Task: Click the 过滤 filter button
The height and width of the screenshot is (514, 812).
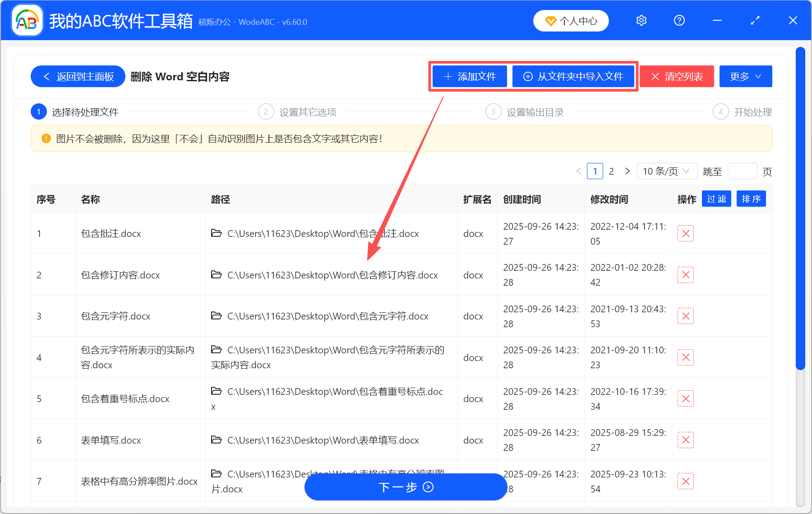Action: tap(716, 199)
